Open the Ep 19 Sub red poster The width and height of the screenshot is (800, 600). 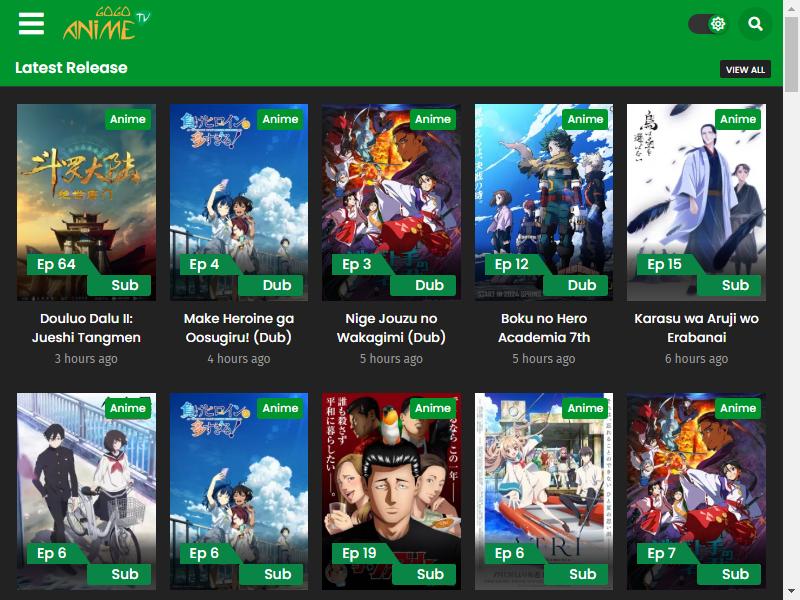point(391,491)
